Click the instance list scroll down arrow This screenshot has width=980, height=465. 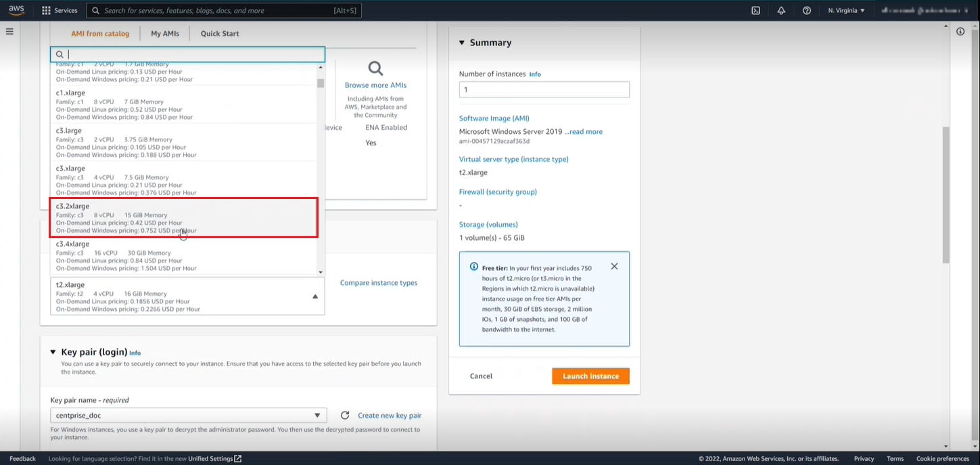[321, 272]
